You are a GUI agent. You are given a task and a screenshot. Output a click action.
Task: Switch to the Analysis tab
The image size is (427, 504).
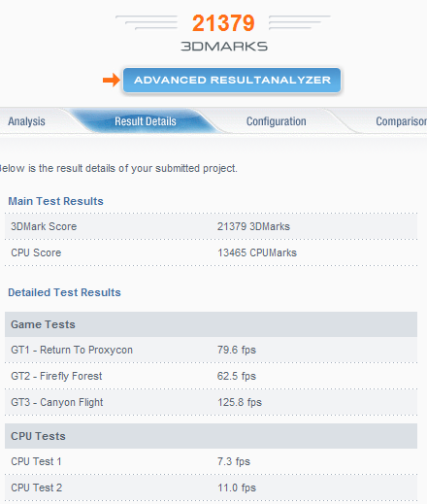(x=26, y=121)
